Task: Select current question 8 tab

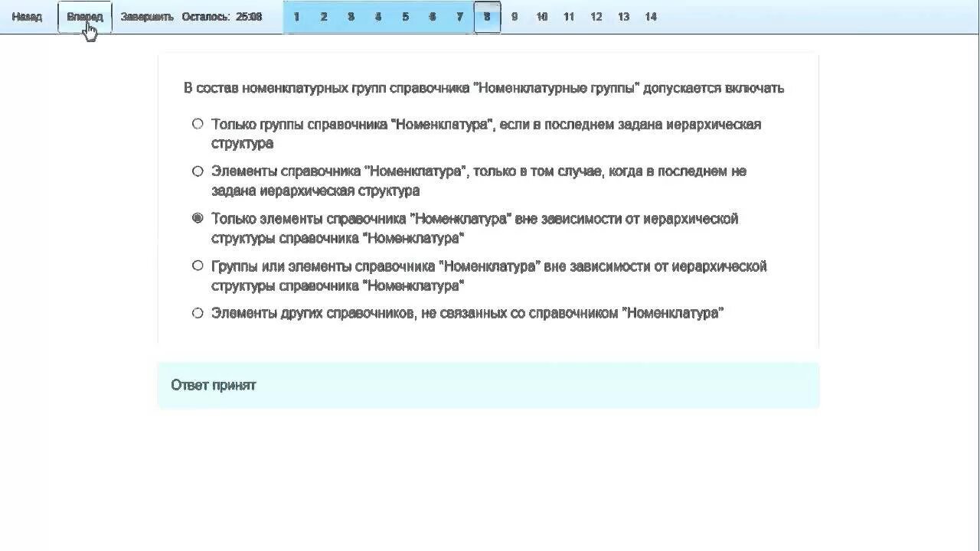Action: [x=487, y=17]
